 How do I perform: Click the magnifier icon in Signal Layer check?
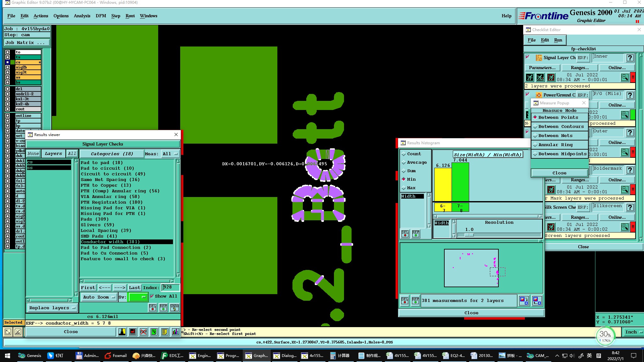click(x=625, y=77)
